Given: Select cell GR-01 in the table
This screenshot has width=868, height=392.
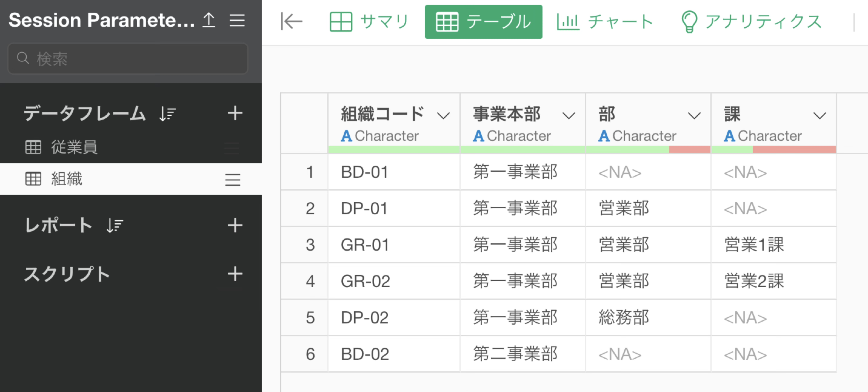Looking at the screenshot, I should click(365, 245).
